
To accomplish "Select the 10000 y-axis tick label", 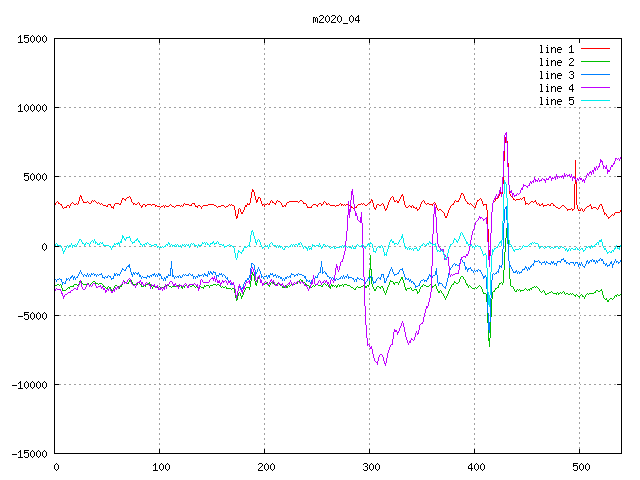I will coord(31,108).
